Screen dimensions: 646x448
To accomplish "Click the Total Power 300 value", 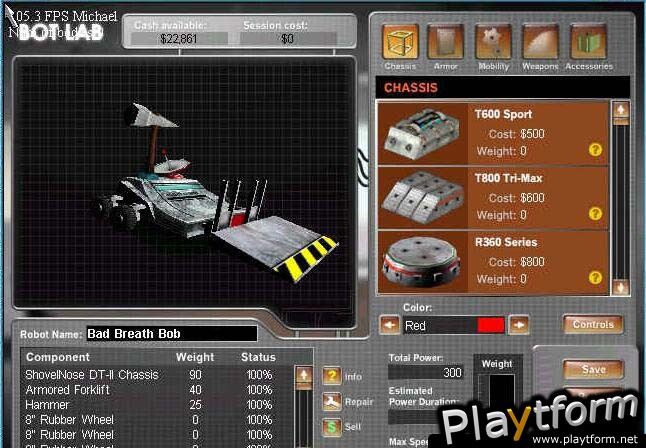I will [426, 373].
